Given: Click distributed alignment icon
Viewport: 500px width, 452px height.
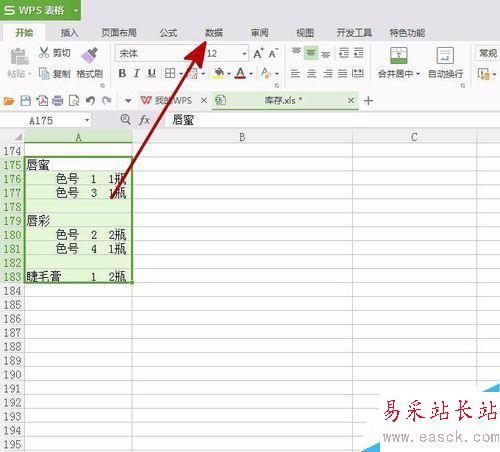Looking at the screenshot, I should [358, 73].
